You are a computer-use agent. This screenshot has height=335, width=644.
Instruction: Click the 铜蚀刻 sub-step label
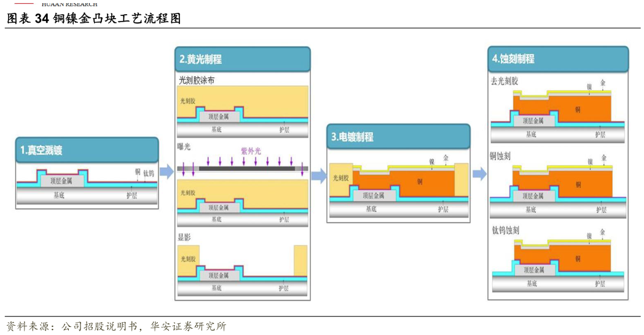(500, 156)
